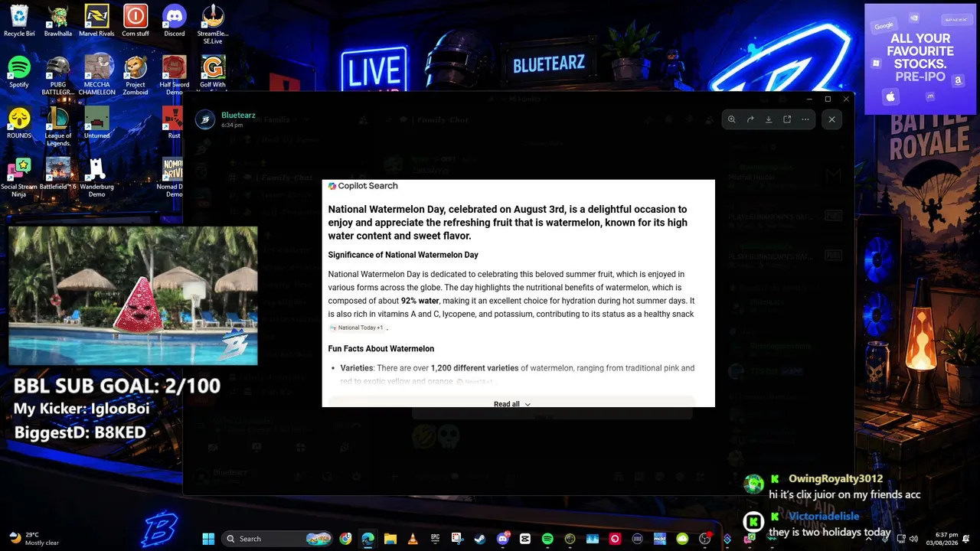Open the weather widget showing 29°C
The height and width of the screenshot is (551, 980).
34,539
